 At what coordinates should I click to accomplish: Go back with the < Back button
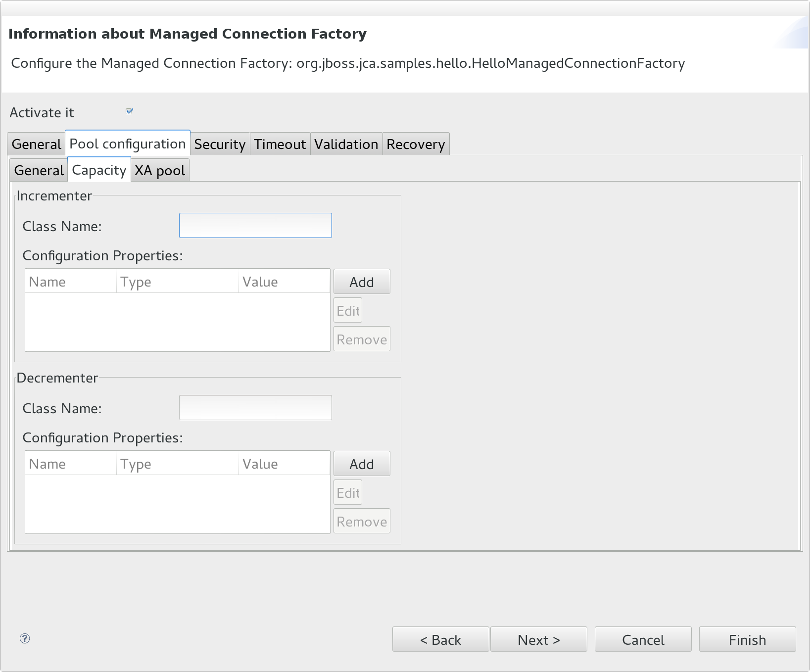pyautogui.click(x=440, y=640)
